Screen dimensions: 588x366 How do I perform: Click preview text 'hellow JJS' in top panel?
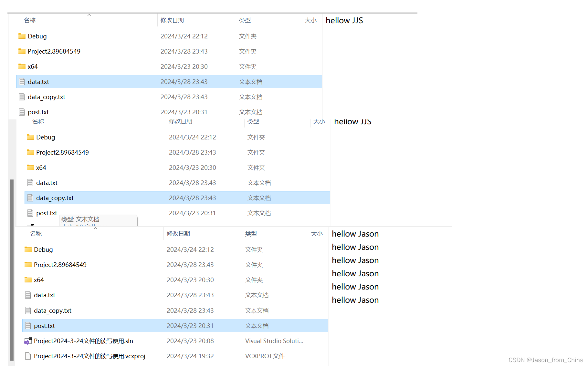coord(344,20)
